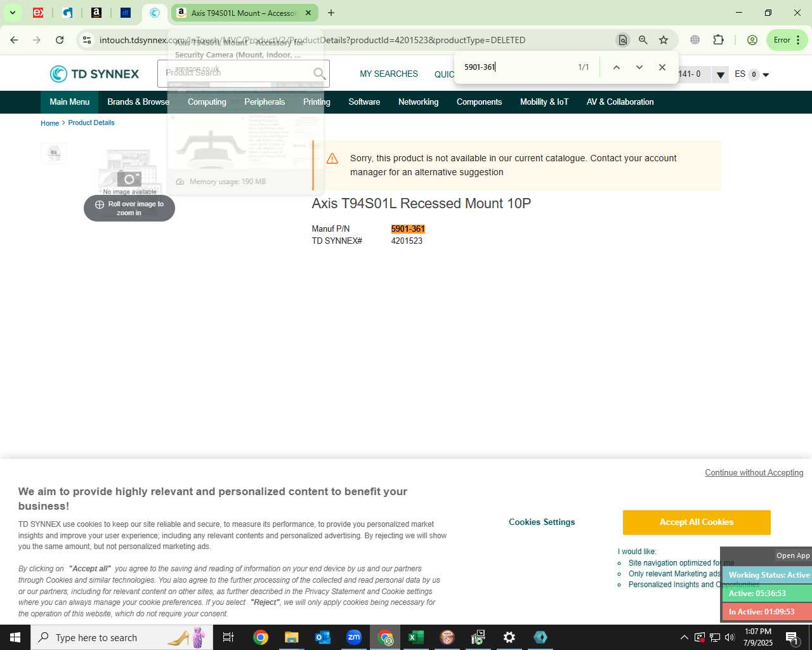This screenshot has height=650, width=812.
Task: Click the 'No image available' product image
Action: 129,171
